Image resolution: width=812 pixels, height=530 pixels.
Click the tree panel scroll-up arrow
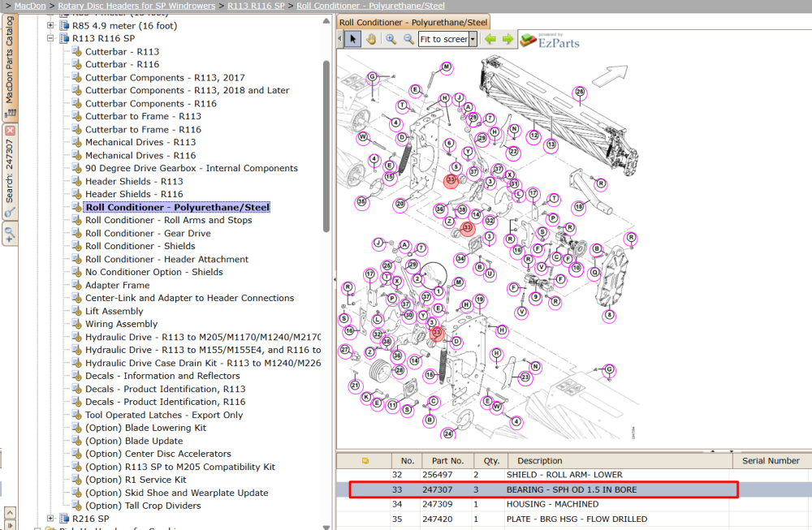click(x=326, y=21)
